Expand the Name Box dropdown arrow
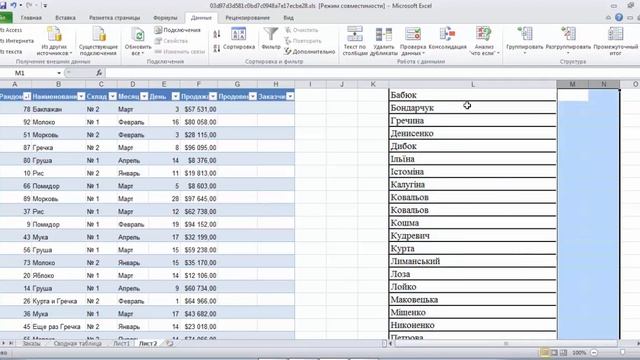This screenshot has height=360, width=640. point(59,73)
